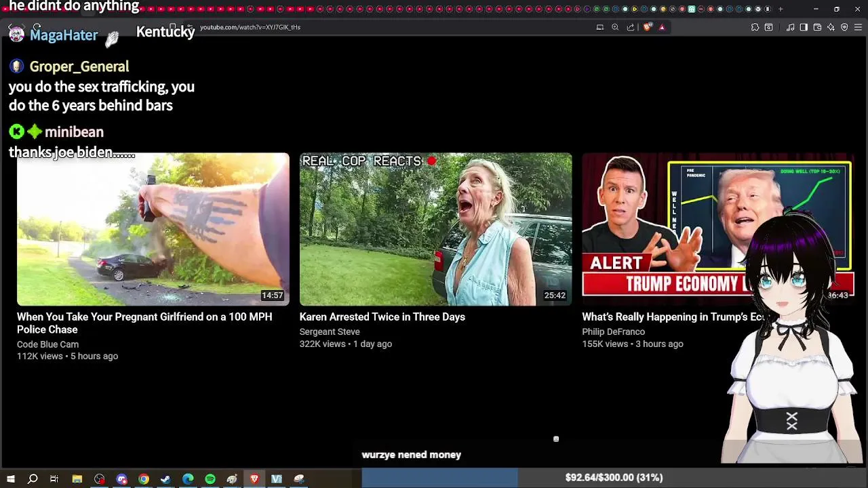
Task: Open Google Chrome from the taskbar
Action: (x=144, y=479)
